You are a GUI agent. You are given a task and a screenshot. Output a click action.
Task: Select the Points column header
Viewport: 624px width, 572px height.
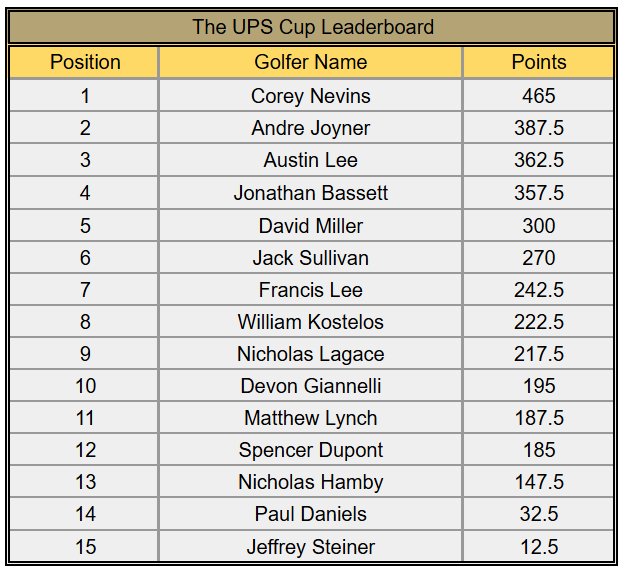click(x=538, y=62)
